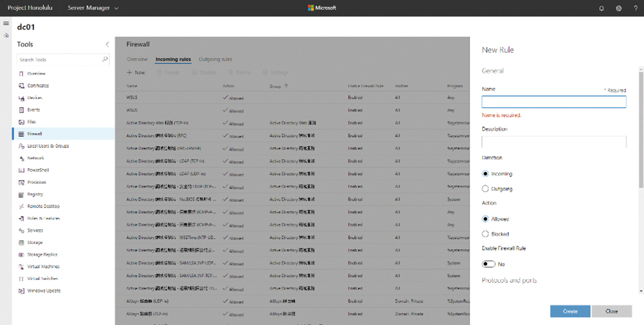Switch to the Outgoing rules tab

tap(215, 59)
